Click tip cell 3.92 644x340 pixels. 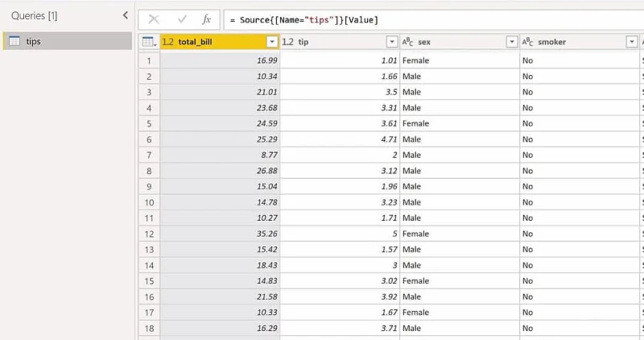coord(340,296)
